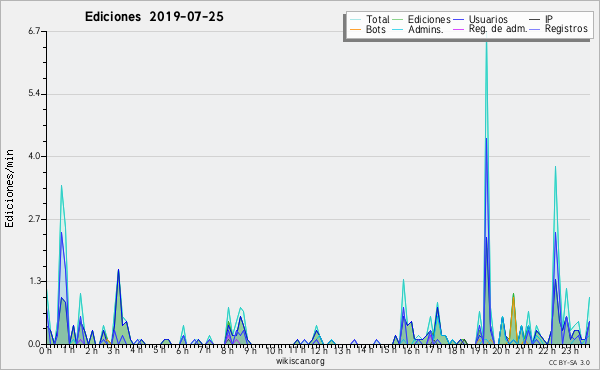Viewport: 600px width, 370px height.
Task: Click the Registros legend label
Action: (x=566, y=29)
